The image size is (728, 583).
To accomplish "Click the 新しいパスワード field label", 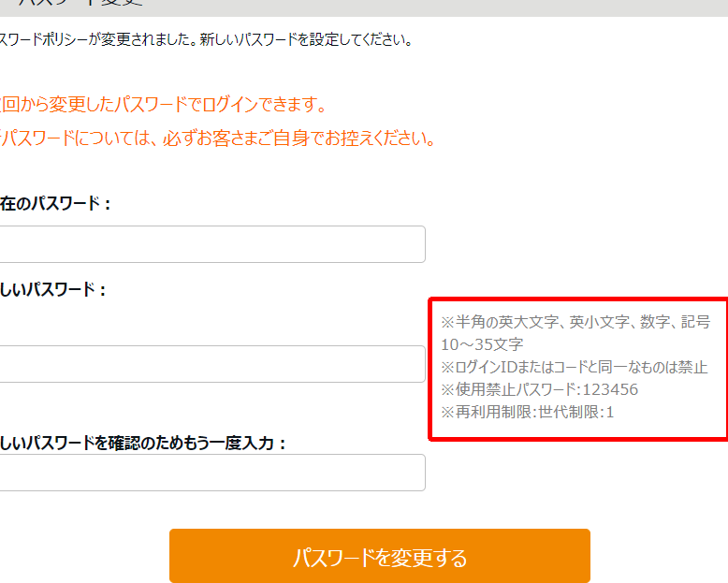I will tap(53, 289).
